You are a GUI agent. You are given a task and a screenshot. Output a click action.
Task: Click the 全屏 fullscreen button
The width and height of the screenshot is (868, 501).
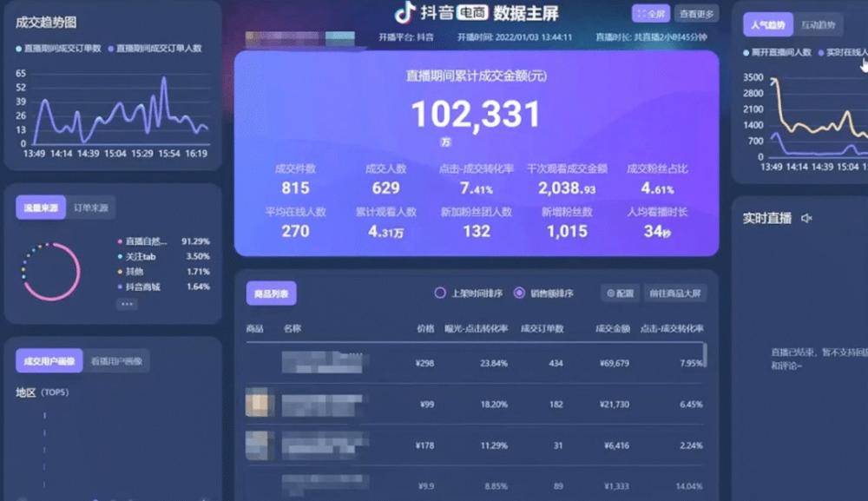point(650,13)
